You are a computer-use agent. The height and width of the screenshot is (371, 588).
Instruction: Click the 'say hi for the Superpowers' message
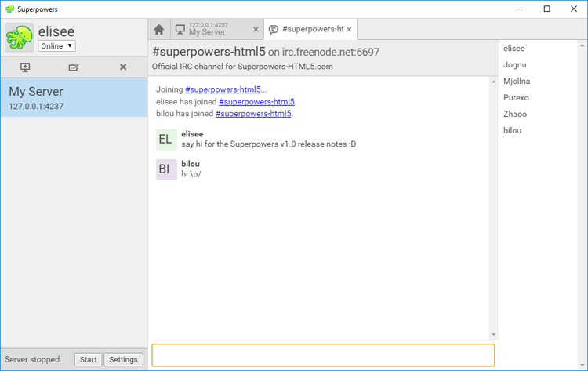[x=268, y=144]
